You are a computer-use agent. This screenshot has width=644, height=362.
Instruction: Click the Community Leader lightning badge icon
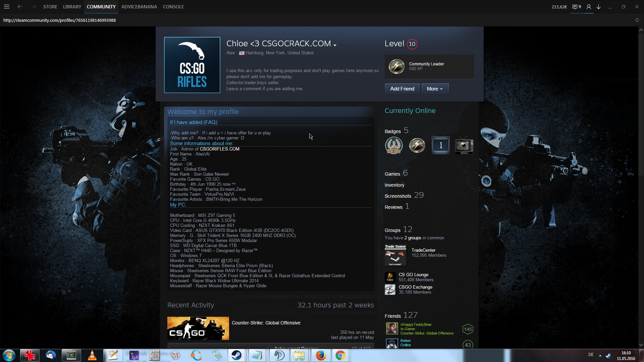[396, 66]
